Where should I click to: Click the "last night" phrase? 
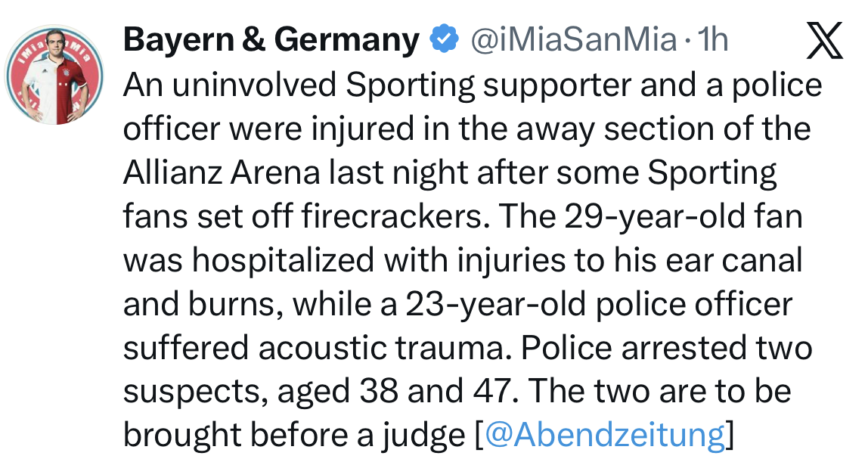click(389, 173)
